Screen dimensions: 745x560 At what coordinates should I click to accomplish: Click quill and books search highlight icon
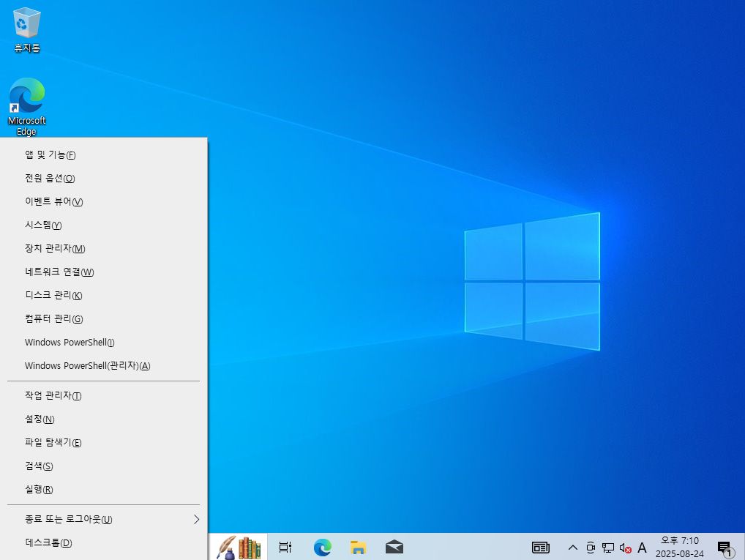click(239, 547)
